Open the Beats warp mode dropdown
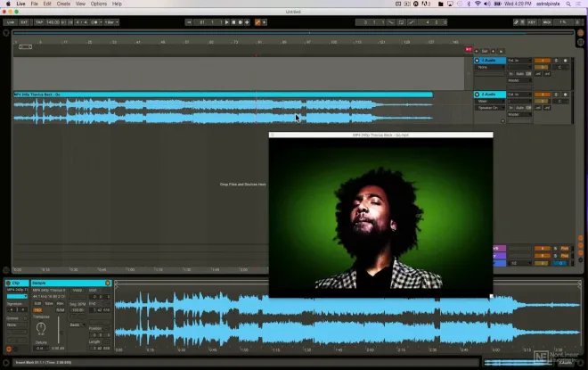 (x=78, y=325)
